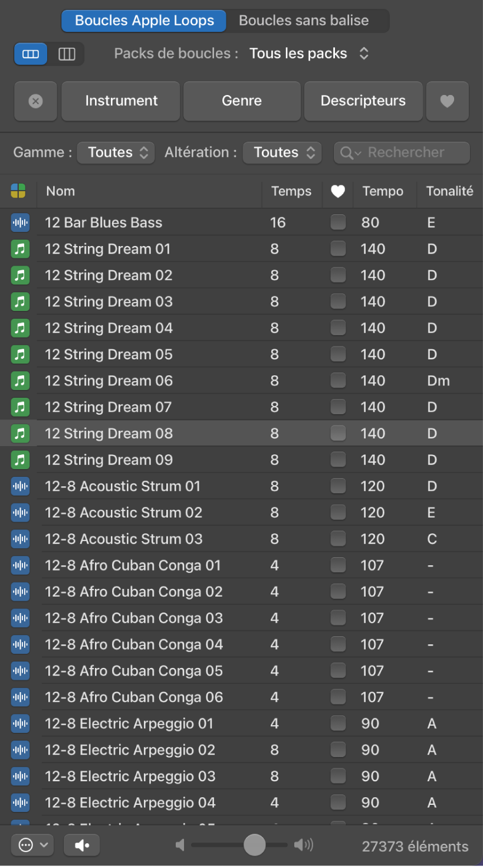Screen dimensions: 483x868
Task: Show favorites with heart filter button
Action: (447, 101)
